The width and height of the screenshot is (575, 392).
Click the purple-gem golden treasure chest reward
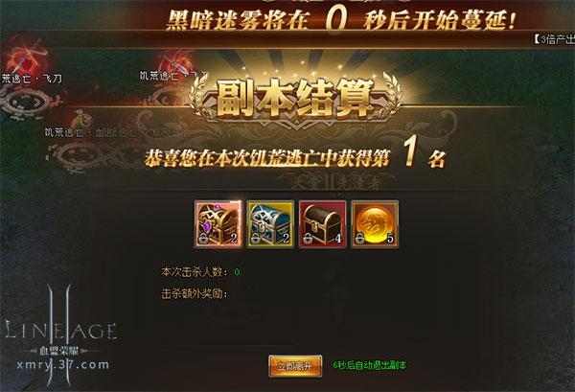[x=218, y=224]
